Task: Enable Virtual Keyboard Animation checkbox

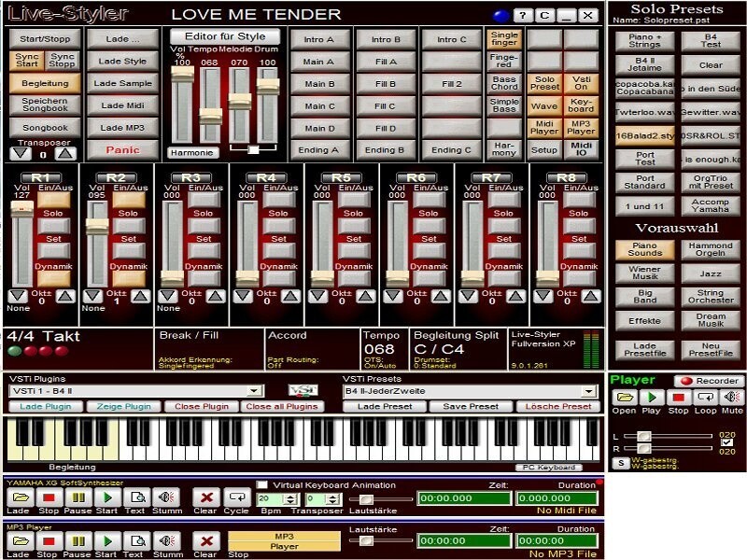Action: point(262,484)
